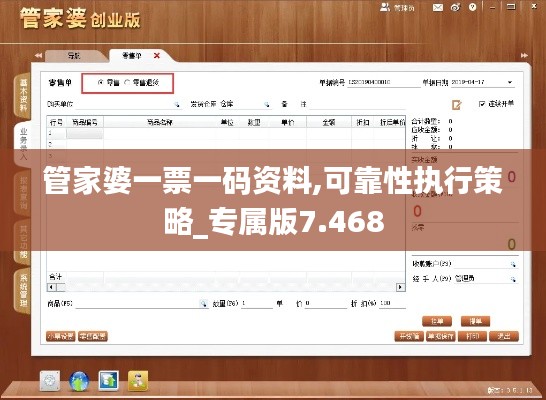546x400 pixels.
Task: Open the Weibo icon in title bar
Action: pos(455,7)
